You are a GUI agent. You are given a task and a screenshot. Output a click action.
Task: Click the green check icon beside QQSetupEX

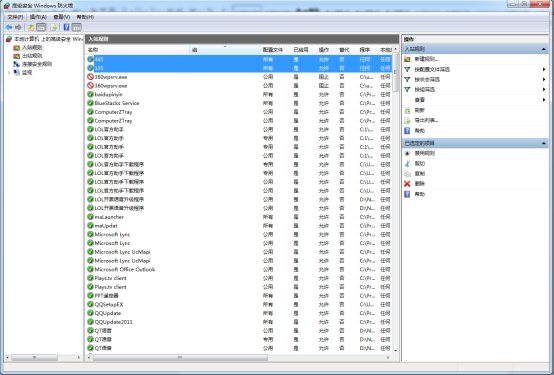click(x=90, y=304)
